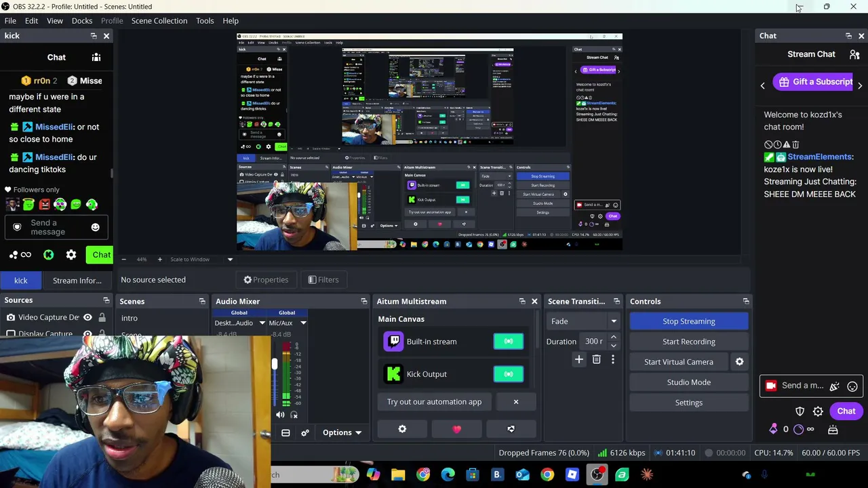Open virtual camera settings gear

740,362
